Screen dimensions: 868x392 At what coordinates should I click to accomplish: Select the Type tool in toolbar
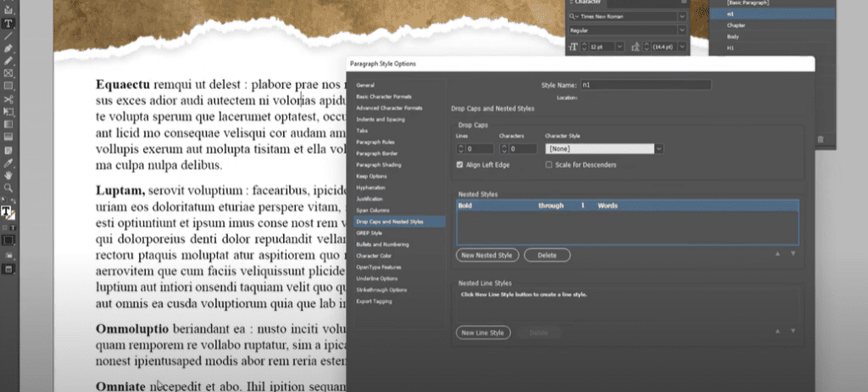coord(8,23)
